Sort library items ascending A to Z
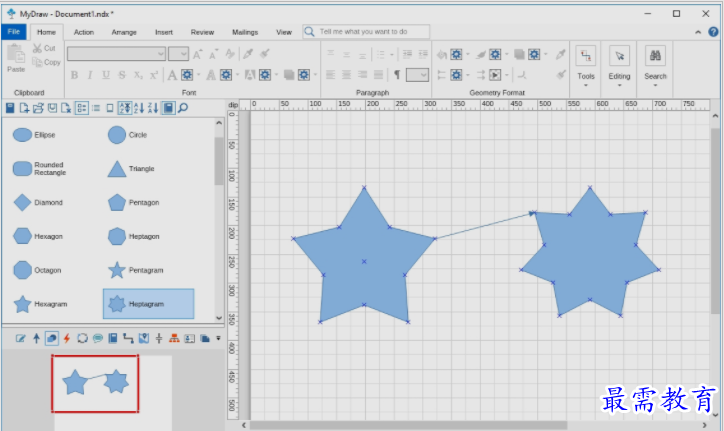The width and height of the screenshot is (724, 431). point(139,108)
